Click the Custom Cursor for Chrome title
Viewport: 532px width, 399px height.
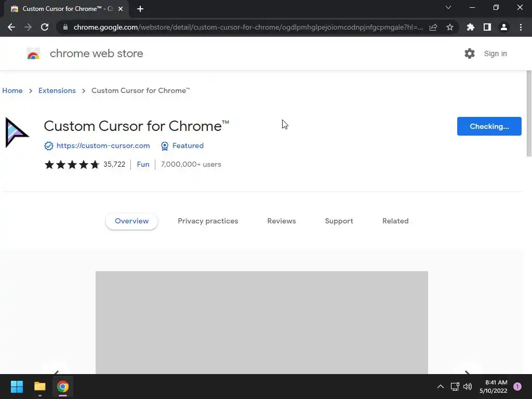(137, 126)
